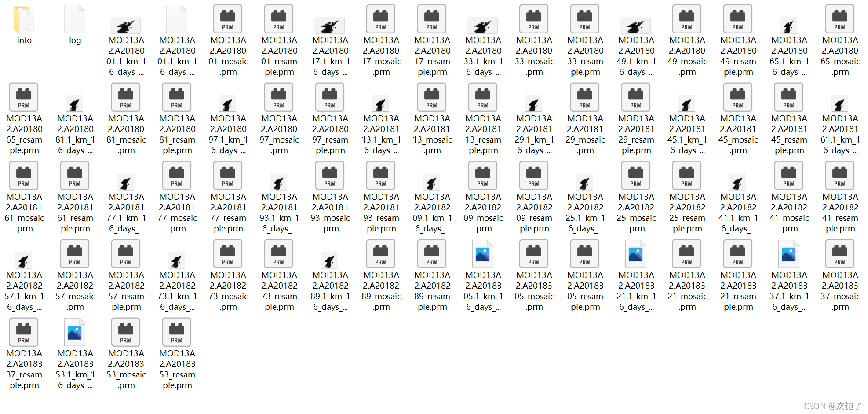Click file name MOD13A2.A2018081_mosaic.prm

[126, 134]
